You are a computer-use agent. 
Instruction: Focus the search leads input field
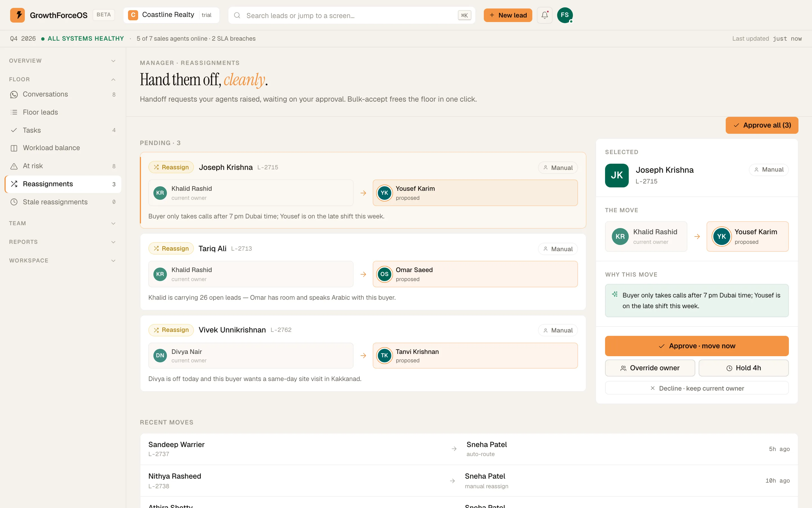(x=351, y=16)
